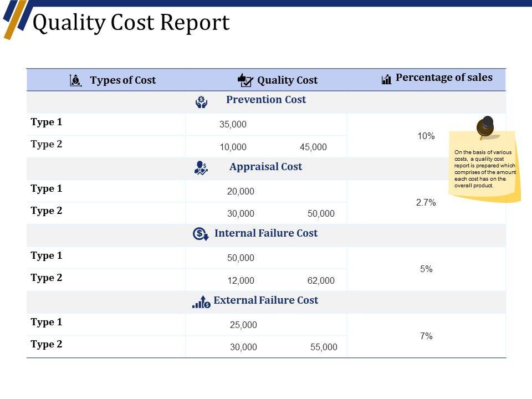Viewport: 532px width, 399px height.
Task: Select the Quality Cost Report title
Action: (x=131, y=23)
